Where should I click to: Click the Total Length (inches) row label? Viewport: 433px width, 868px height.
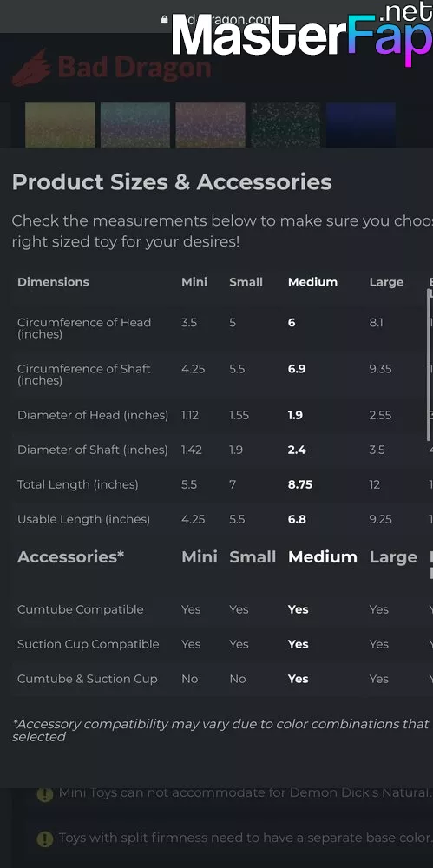(x=77, y=485)
